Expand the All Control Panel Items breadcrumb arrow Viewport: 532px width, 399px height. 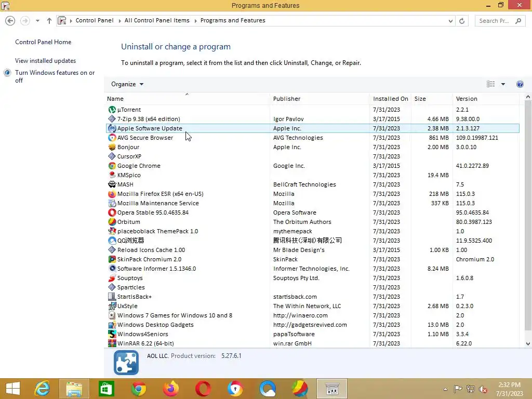point(196,21)
